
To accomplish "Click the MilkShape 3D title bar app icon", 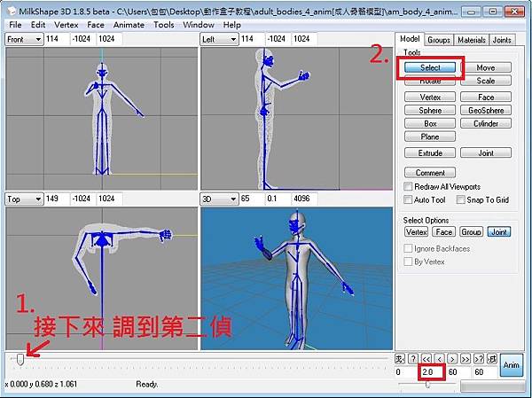I will [12, 12].
